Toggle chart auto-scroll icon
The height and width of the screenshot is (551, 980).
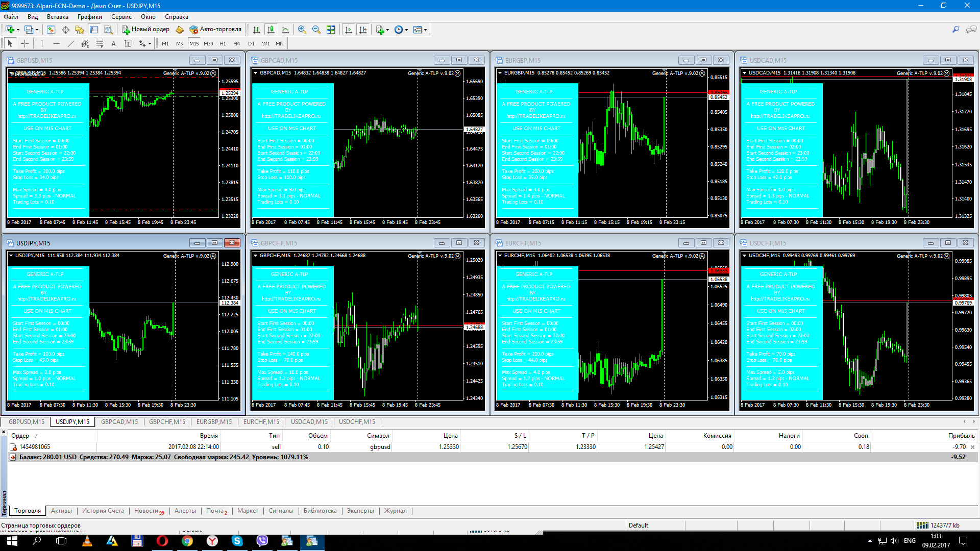click(349, 30)
